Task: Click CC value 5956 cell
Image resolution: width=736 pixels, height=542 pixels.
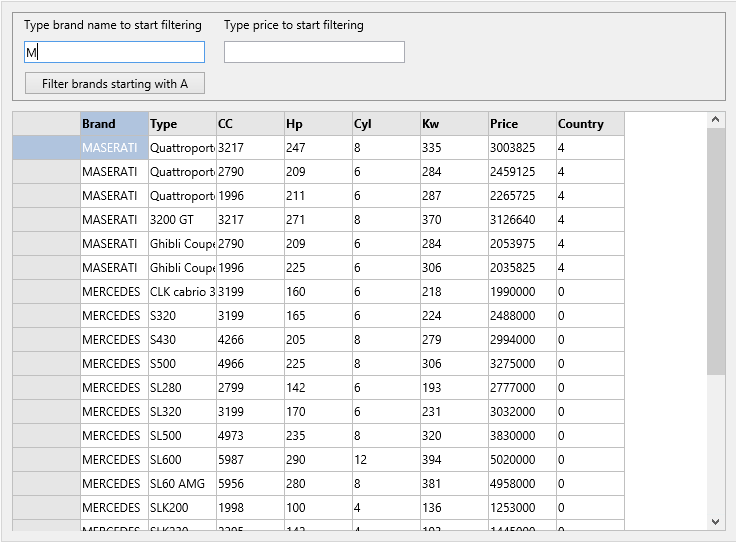Action: point(251,483)
